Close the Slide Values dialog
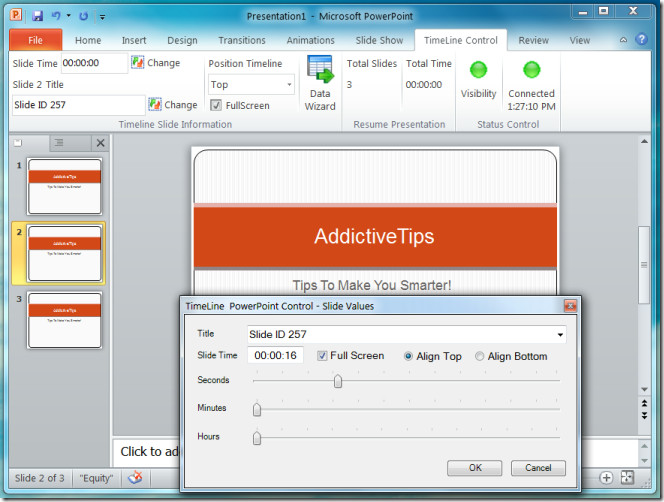The height and width of the screenshot is (502, 664). point(570,305)
